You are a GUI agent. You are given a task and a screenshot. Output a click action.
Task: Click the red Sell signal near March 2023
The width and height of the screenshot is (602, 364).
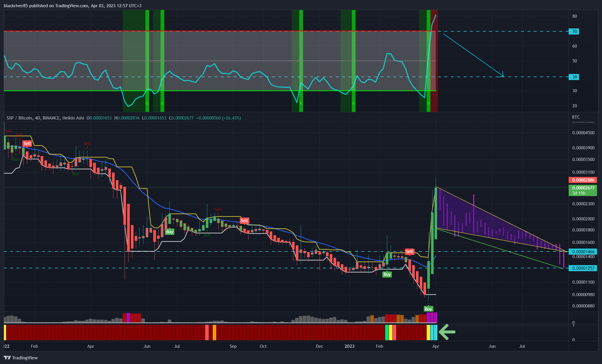coord(409,251)
